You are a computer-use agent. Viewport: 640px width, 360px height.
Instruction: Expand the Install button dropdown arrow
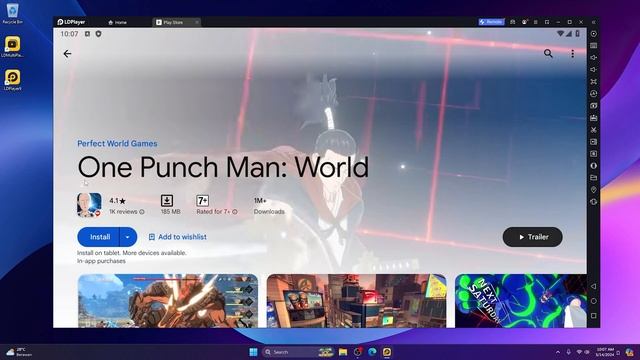128,237
